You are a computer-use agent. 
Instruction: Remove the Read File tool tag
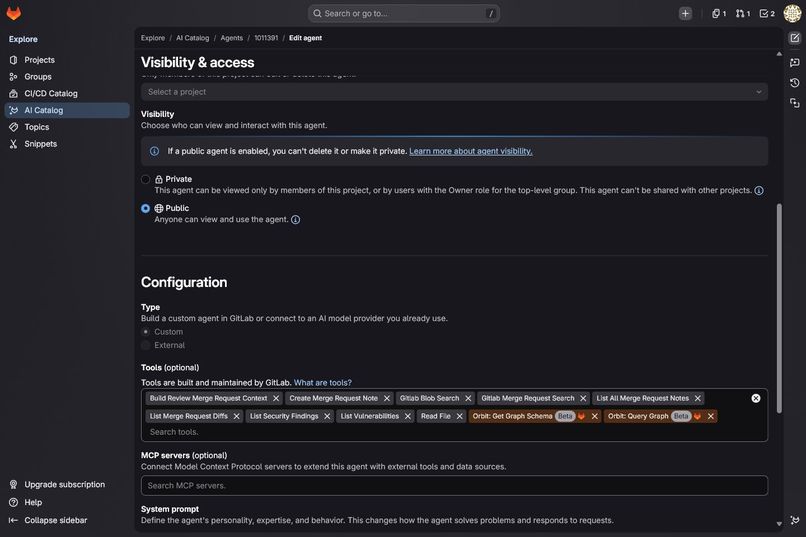click(x=460, y=416)
